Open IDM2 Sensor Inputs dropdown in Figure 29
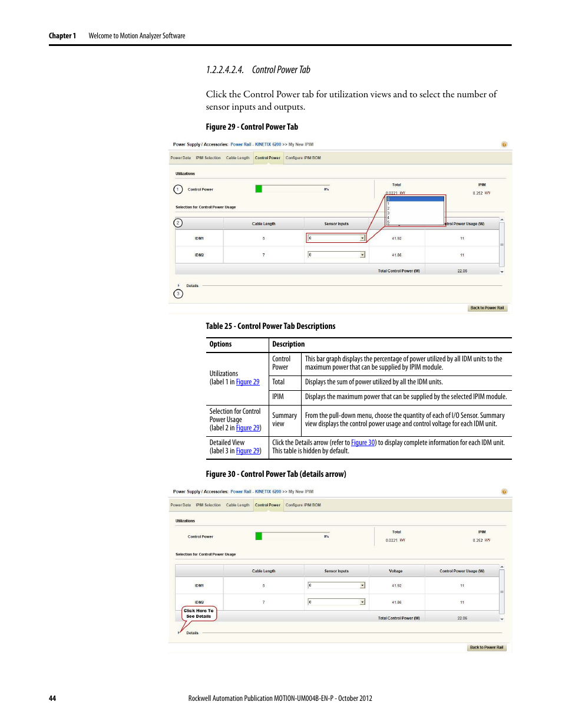 point(336,255)
